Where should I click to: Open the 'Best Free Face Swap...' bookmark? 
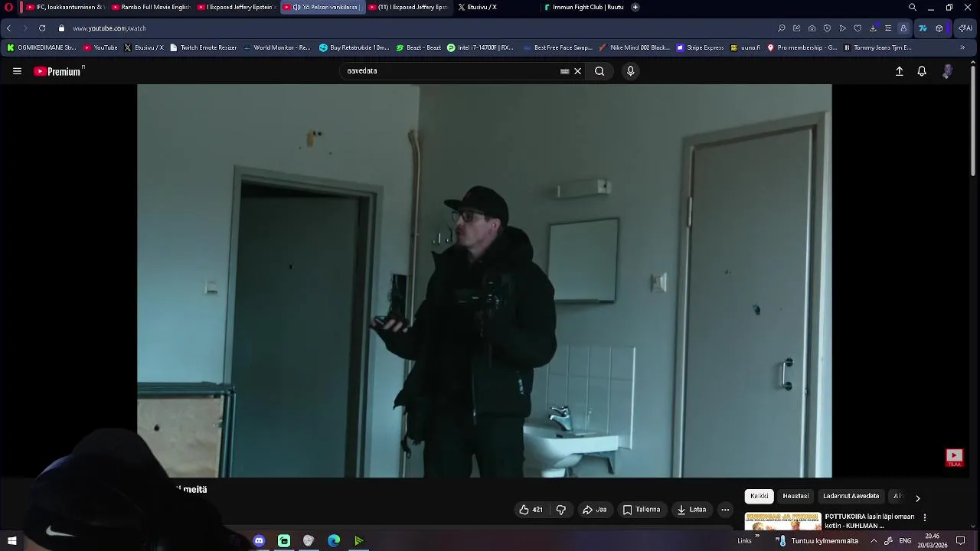pos(557,47)
